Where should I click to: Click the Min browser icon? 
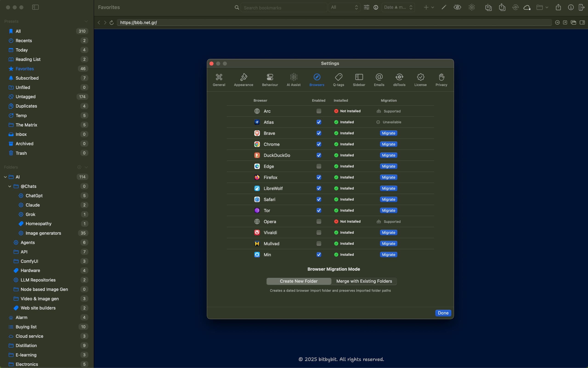(x=257, y=255)
